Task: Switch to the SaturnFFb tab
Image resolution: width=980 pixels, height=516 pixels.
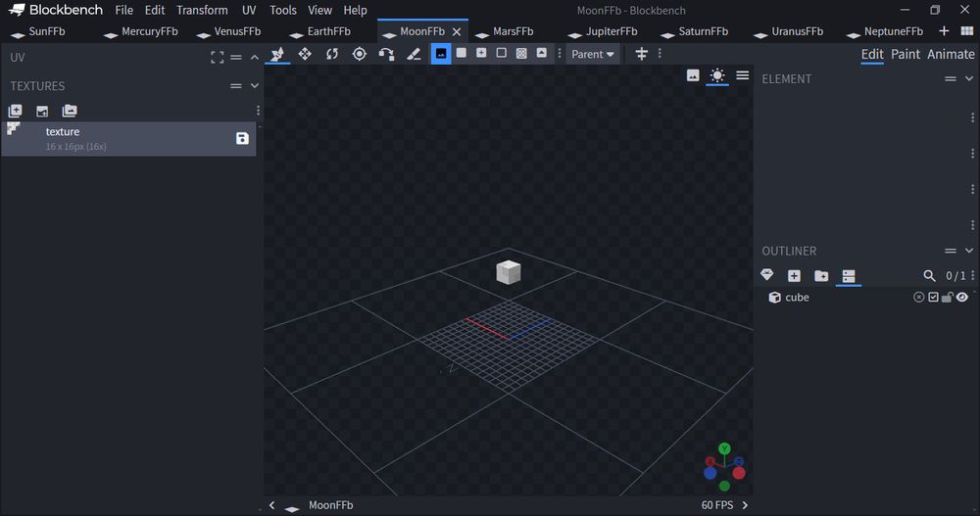Action: pos(703,31)
